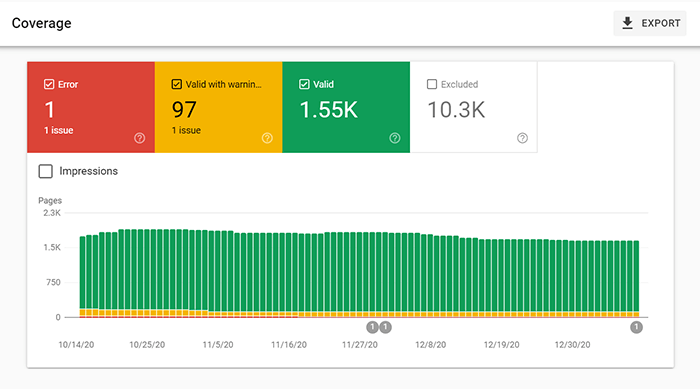This screenshot has width=700, height=389.
Task: Click the 10/14/20 date label on the axis
Action: tap(76, 345)
